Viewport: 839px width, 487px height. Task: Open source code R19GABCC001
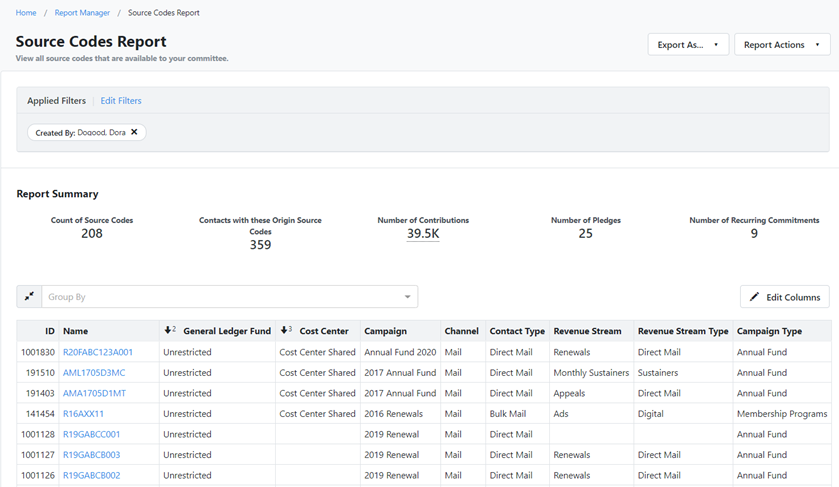pos(91,435)
